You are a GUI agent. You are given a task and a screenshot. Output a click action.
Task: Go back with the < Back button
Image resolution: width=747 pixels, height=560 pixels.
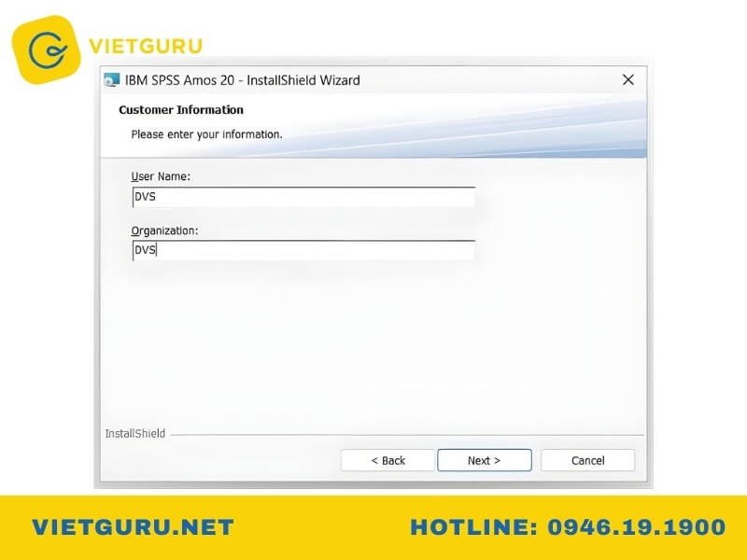388,460
